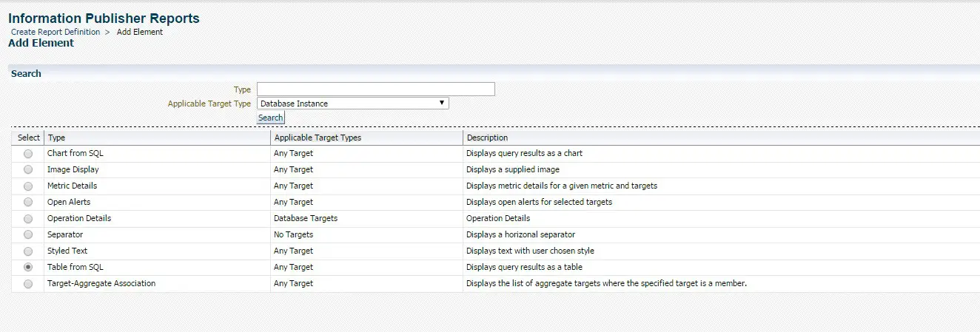Click the Type column header
The width and height of the screenshot is (980, 332).
tap(56, 138)
